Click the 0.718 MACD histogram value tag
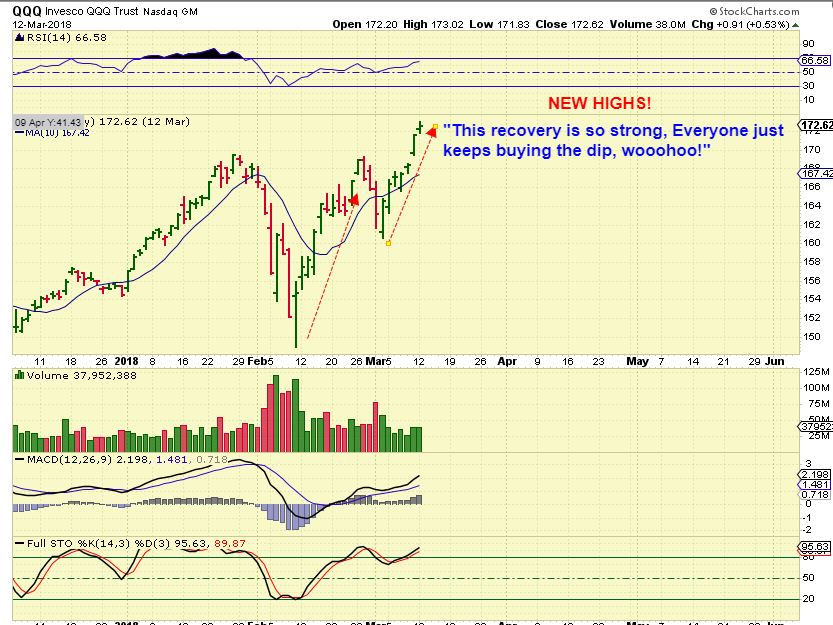 [814, 495]
